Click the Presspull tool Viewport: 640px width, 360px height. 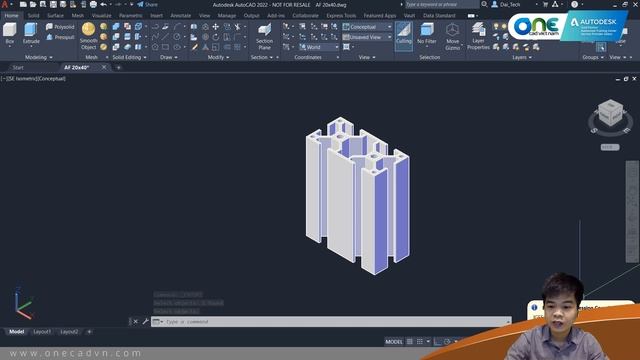[60, 37]
